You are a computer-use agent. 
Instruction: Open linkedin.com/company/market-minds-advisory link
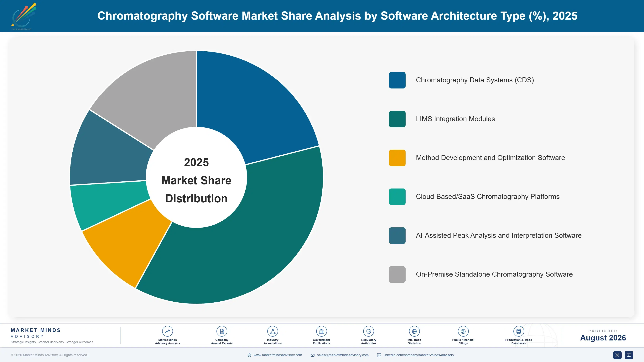tap(419, 355)
